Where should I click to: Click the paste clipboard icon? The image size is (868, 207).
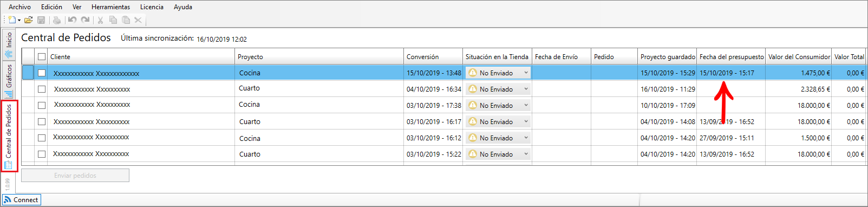(126, 20)
